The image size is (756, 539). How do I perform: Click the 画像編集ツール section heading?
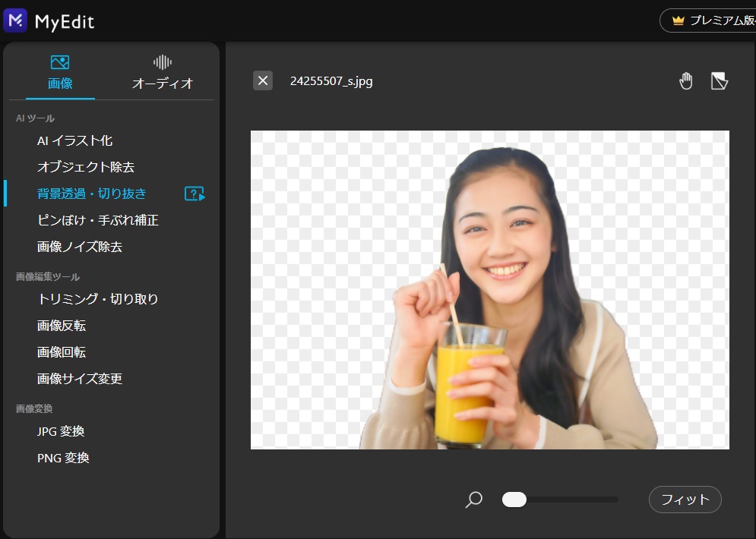coord(48,277)
